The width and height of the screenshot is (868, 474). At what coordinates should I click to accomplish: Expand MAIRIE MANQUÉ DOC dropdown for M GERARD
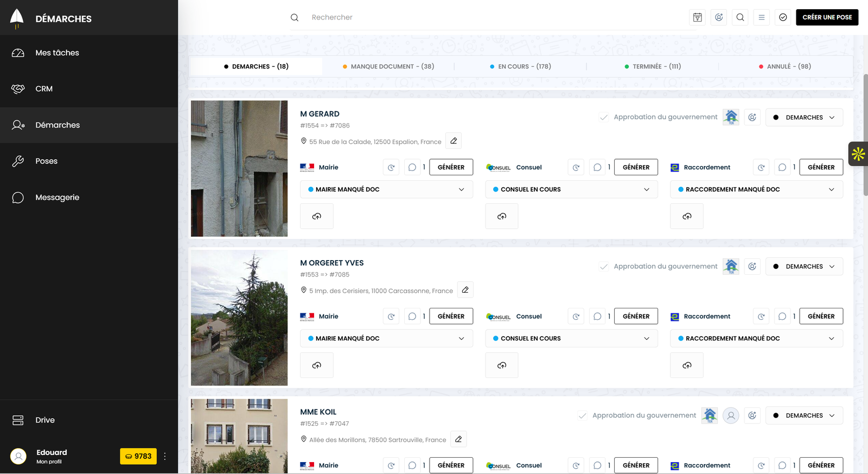pyautogui.click(x=386, y=189)
